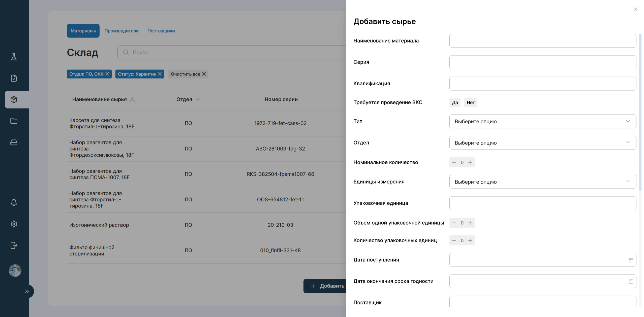644x317 pixels.
Task: Click the Серия input field
Action: click(543, 62)
